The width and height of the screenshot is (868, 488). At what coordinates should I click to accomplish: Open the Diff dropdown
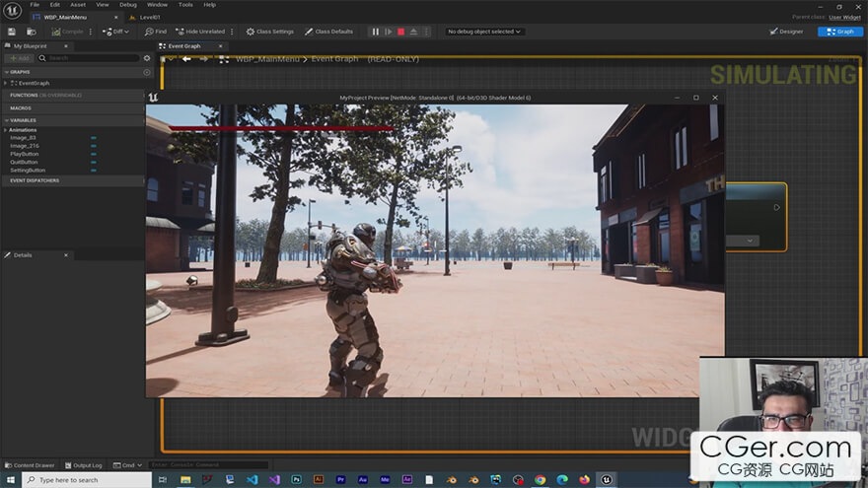(115, 32)
